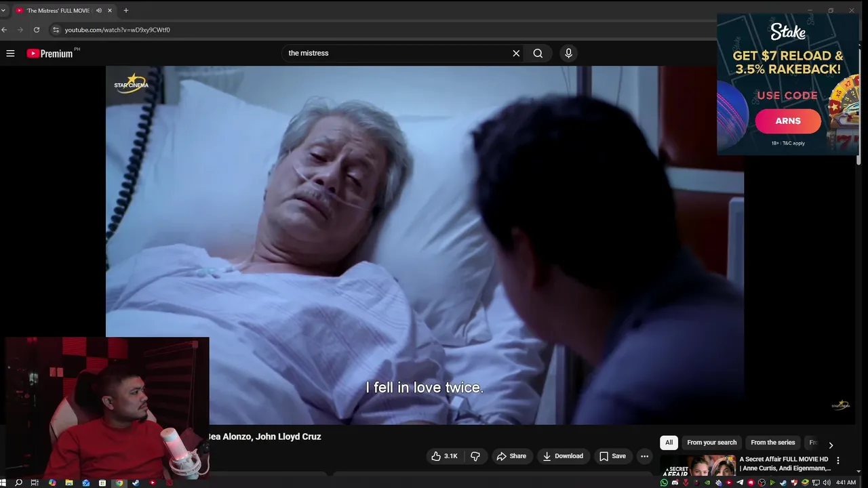Clear the search box with the X

[x=516, y=53]
